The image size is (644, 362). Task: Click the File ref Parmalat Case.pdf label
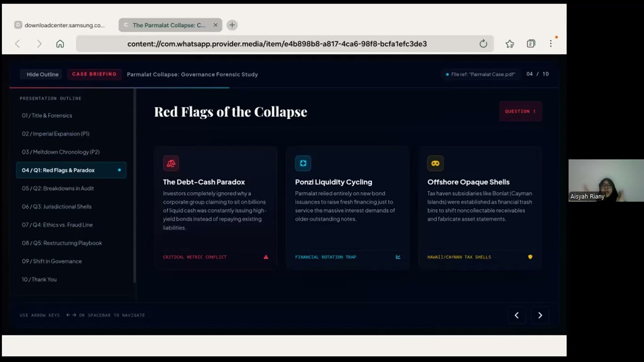(x=481, y=74)
